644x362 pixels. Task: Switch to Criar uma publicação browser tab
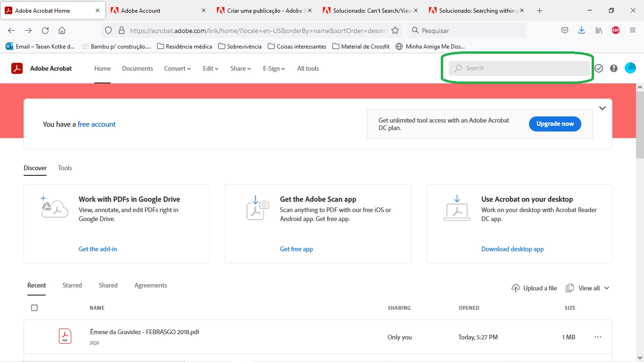264,10
